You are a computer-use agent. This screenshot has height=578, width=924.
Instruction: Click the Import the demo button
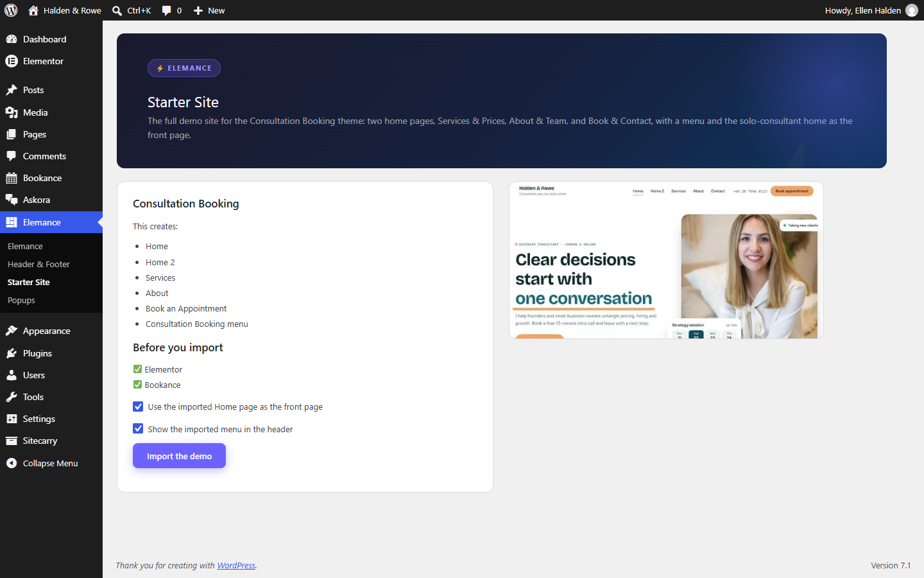[179, 456]
